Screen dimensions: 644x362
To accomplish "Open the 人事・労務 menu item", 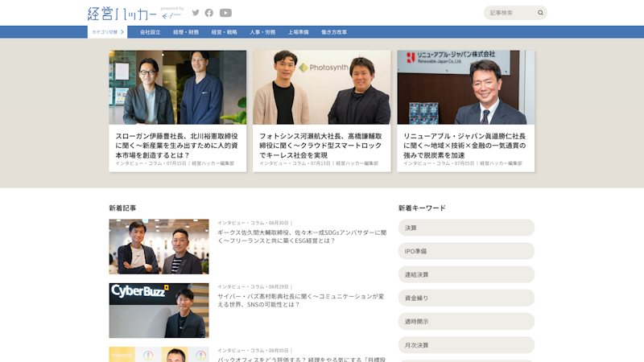I will 262,32.
